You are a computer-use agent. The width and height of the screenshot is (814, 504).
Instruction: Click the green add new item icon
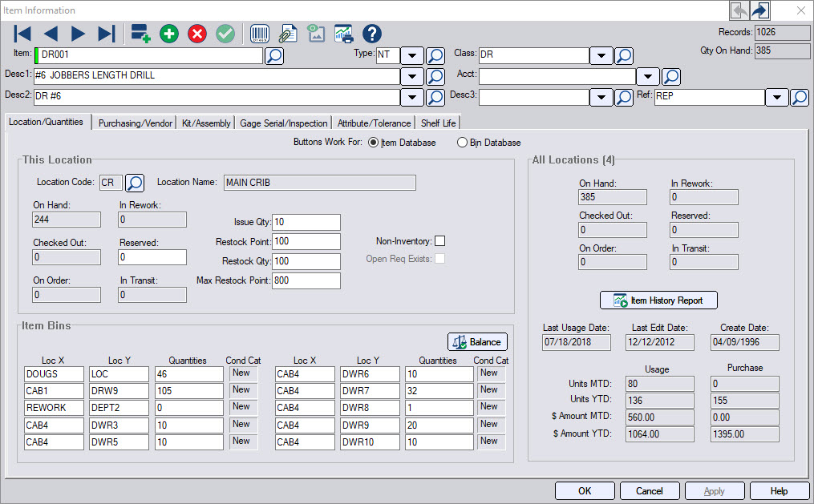[x=169, y=34]
